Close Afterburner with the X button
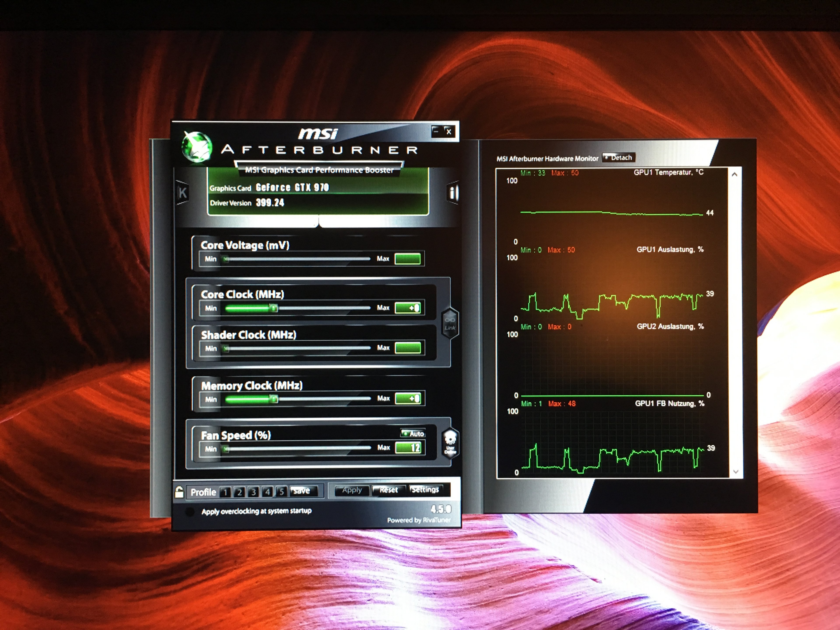 pyautogui.click(x=449, y=131)
